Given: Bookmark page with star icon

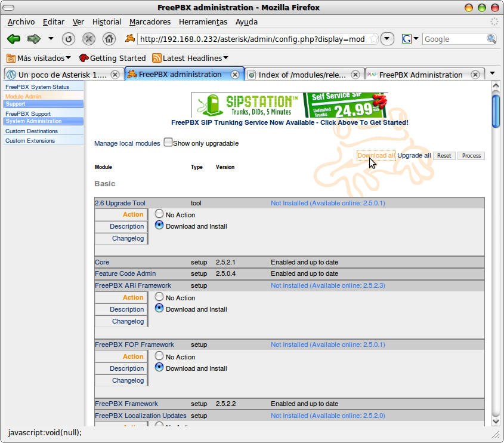Looking at the screenshot, I should pyautogui.click(x=373, y=39).
